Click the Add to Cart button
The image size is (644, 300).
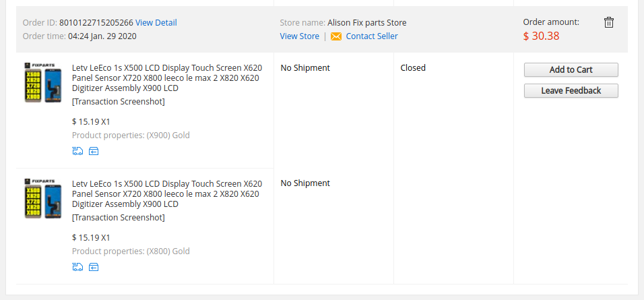(x=571, y=69)
